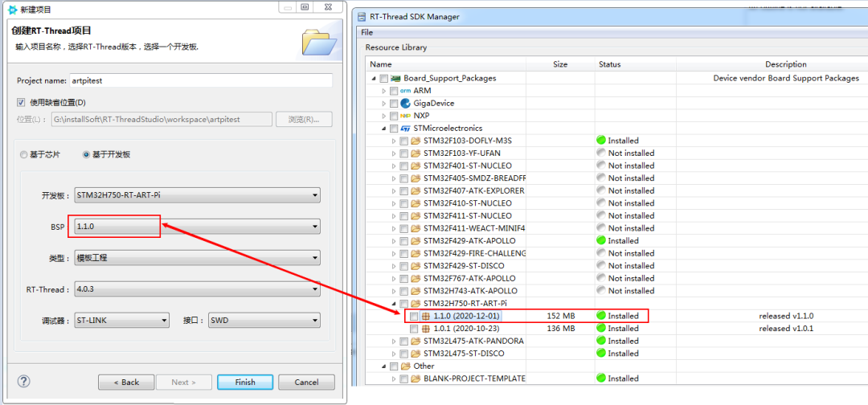Click the STM32H750-RT-ART-Pi folder icon
Viewport: 868px width, 405px height.
pyautogui.click(x=416, y=303)
